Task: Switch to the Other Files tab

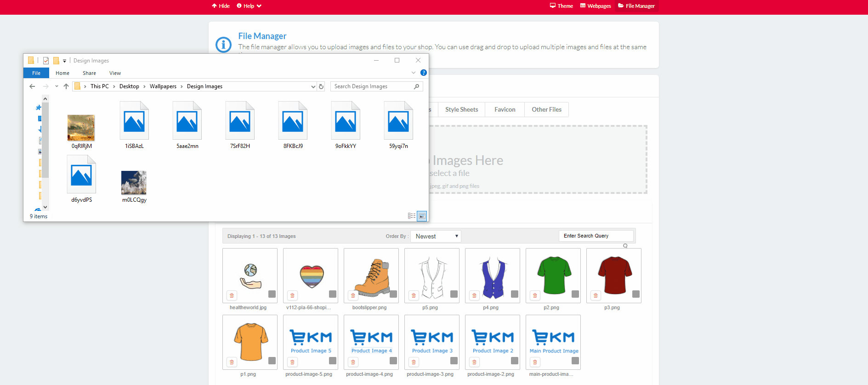Action: point(547,109)
